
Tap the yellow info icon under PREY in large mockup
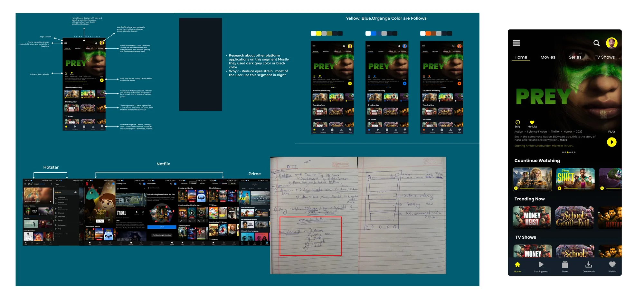tap(517, 122)
